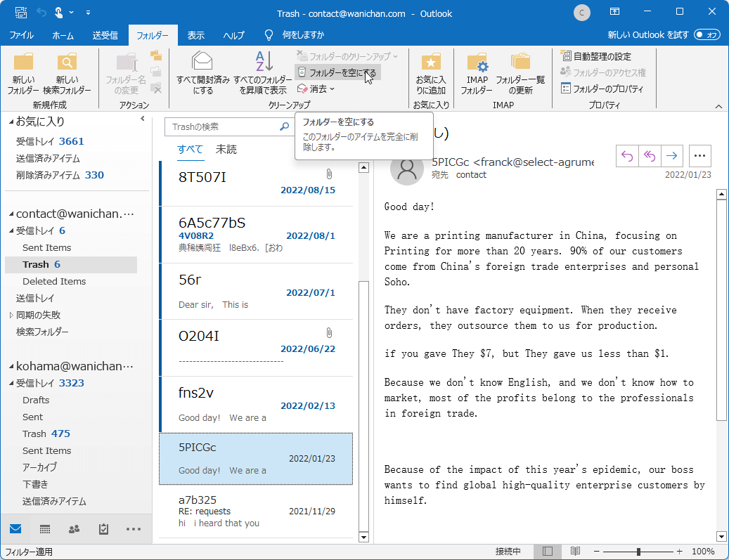Open 消去 purge dropdown
This screenshot has width=729, height=560.
[316, 89]
